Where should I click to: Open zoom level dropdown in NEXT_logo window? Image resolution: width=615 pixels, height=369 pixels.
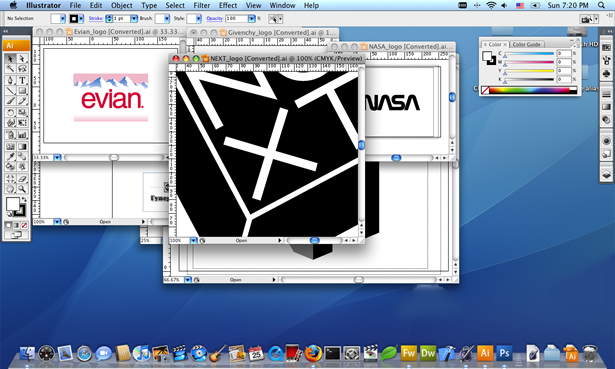click(x=193, y=240)
